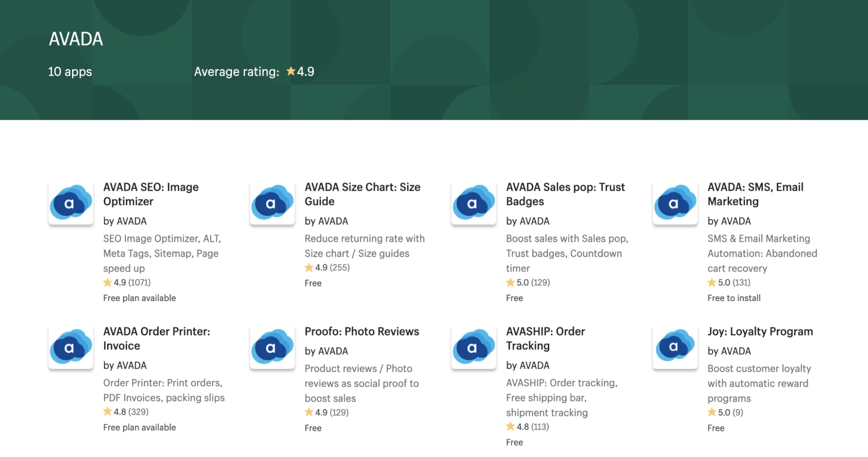This screenshot has width=868, height=457.
Task: Click the star next to 4.9 (1071) rating
Action: click(107, 282)
